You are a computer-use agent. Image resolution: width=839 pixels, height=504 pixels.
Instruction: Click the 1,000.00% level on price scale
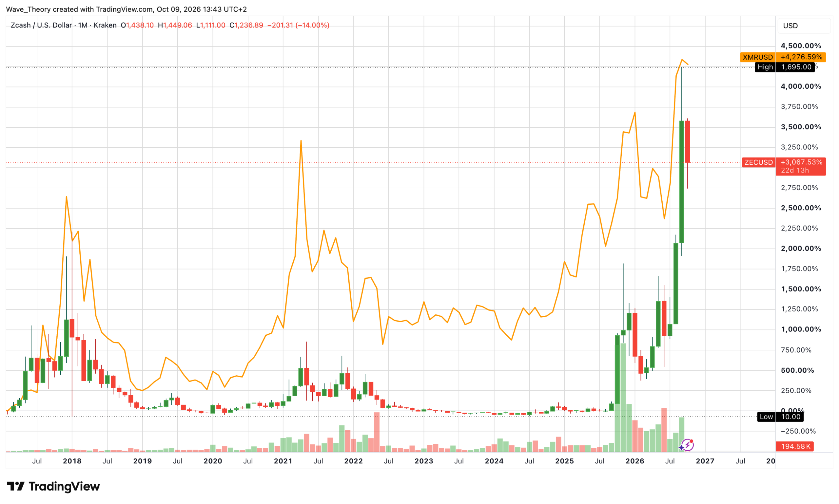point(801,329)
